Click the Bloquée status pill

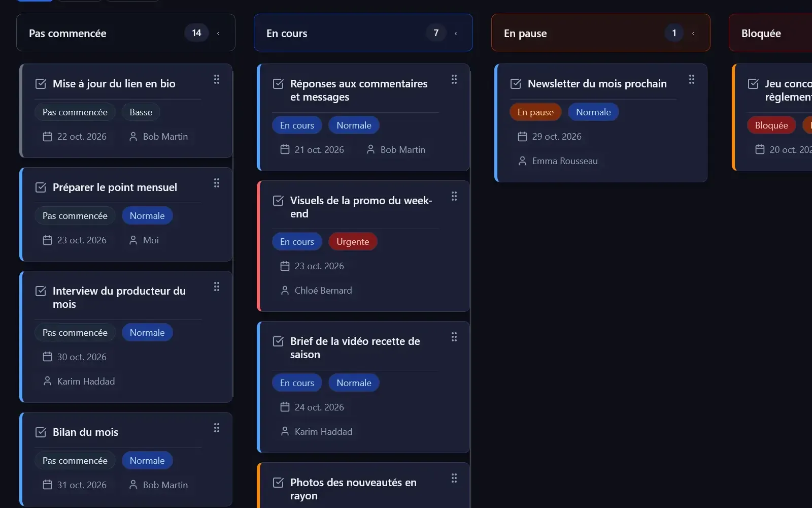pyautogui.click(x=771, y=125)
